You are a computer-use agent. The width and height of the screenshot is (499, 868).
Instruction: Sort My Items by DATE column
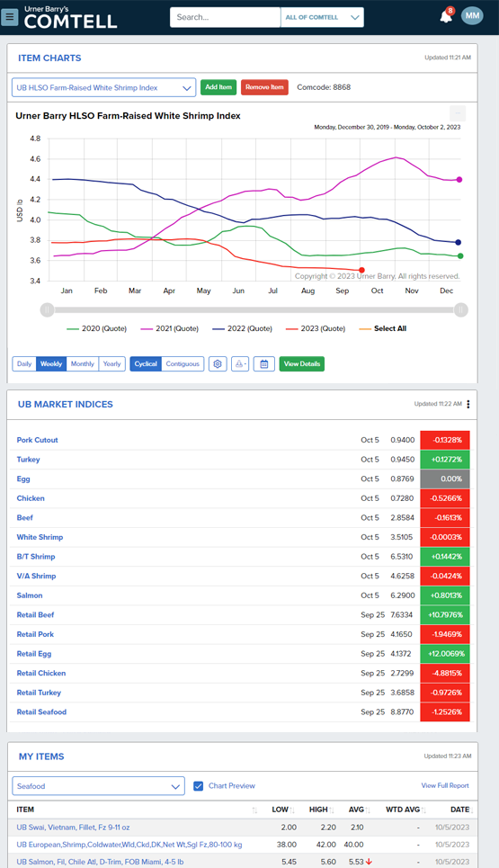[x=461, y=810]
